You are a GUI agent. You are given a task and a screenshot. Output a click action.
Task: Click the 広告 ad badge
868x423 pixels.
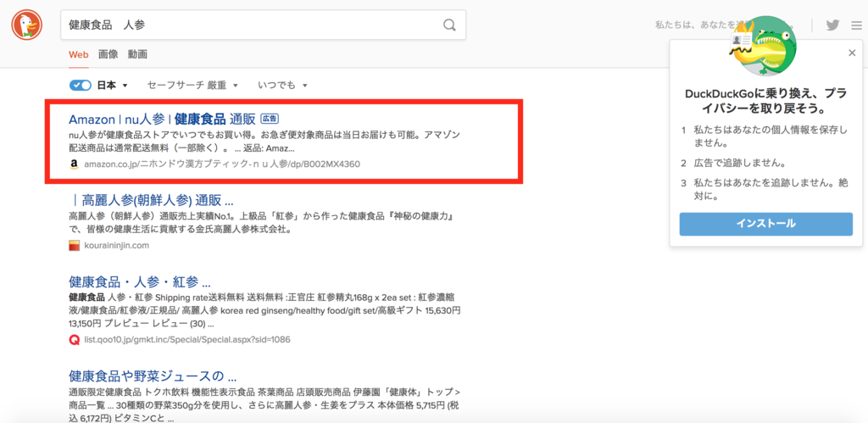[270, 119]
